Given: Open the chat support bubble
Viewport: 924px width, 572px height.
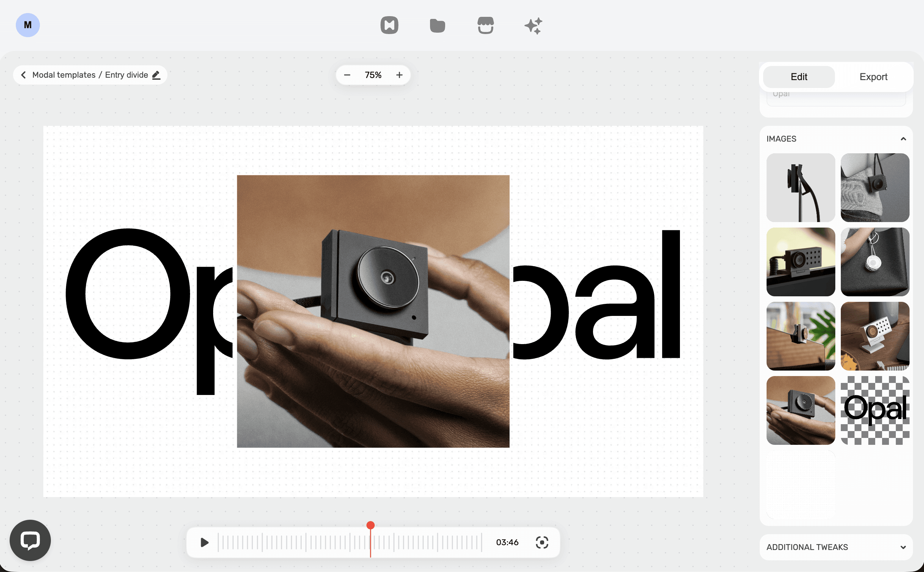Looking at the screenshot, I should click(30, 540).
